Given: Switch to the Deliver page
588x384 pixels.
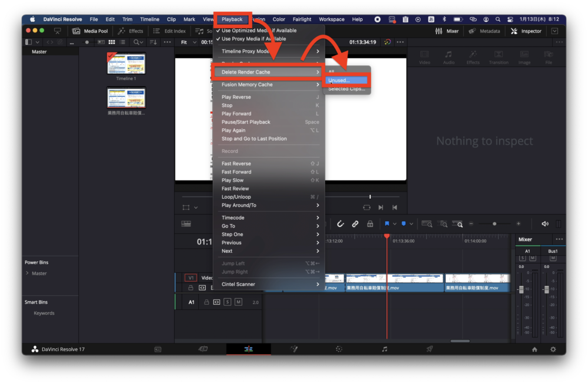Looking at the screenshot, I should tap(430, 349).
